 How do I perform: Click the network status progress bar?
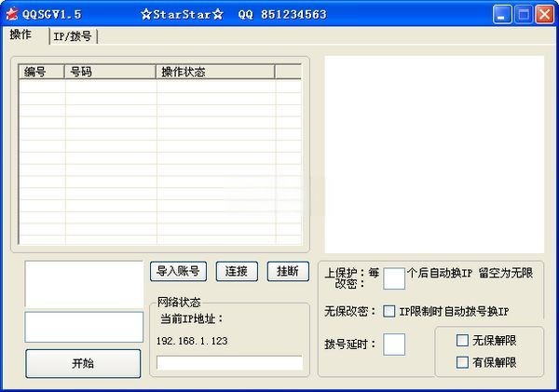point(229,363)
